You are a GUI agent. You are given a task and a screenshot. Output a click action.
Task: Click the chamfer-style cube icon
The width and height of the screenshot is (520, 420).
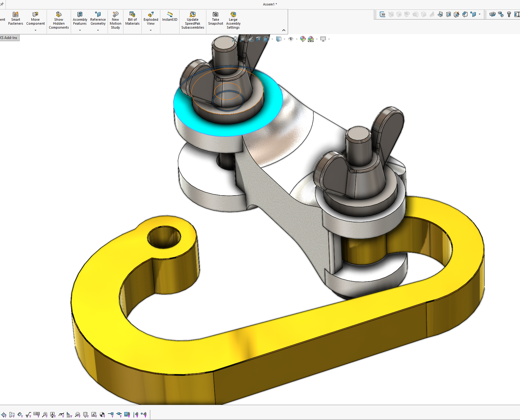tap(465, 14)
